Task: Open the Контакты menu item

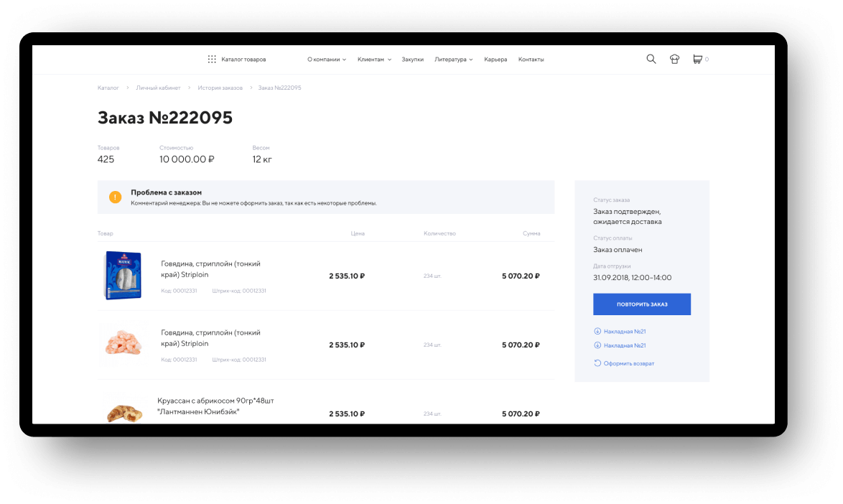Action: pyautogui.click(x=531, y=60)
